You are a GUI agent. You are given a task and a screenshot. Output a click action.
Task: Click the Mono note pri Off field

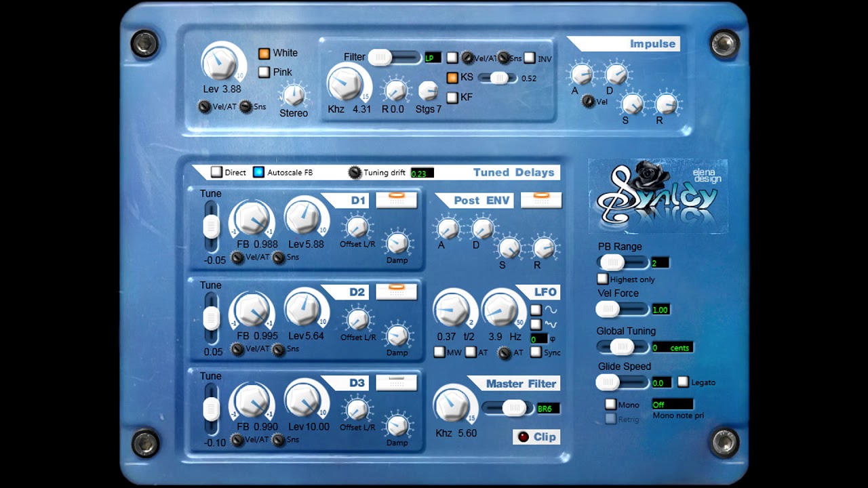click(x=672, y=404)
